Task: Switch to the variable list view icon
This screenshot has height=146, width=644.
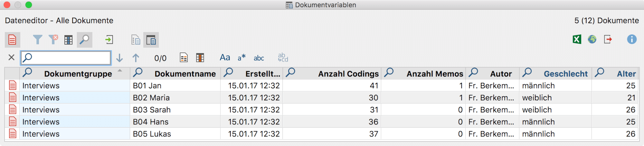Action: (136, 40)
